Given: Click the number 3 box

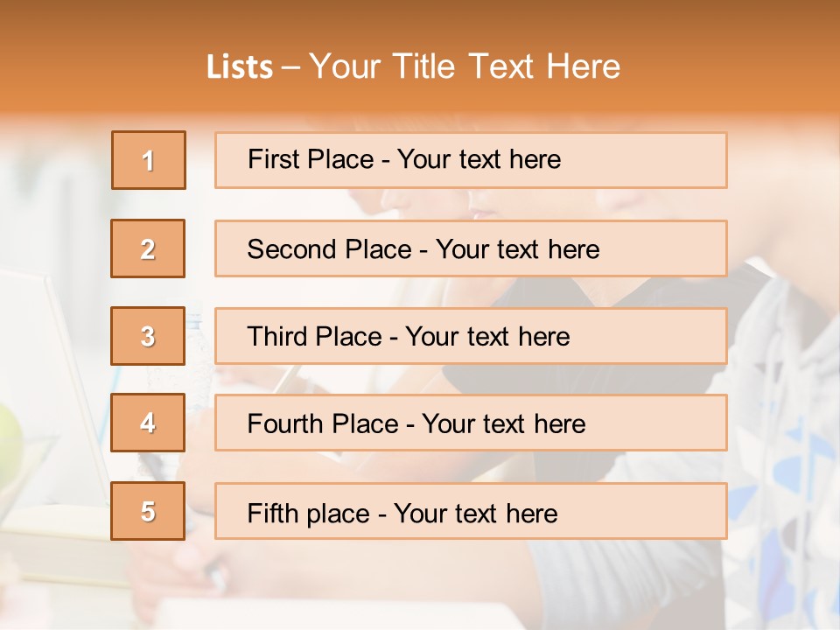Looking at the screenshot, I should tap(148, 336).
